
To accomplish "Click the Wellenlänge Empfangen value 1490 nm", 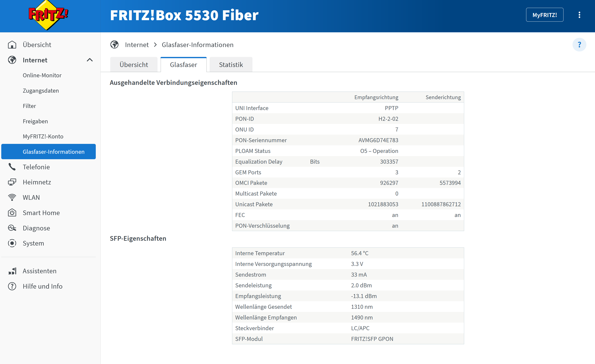I will tap(362, 317).
